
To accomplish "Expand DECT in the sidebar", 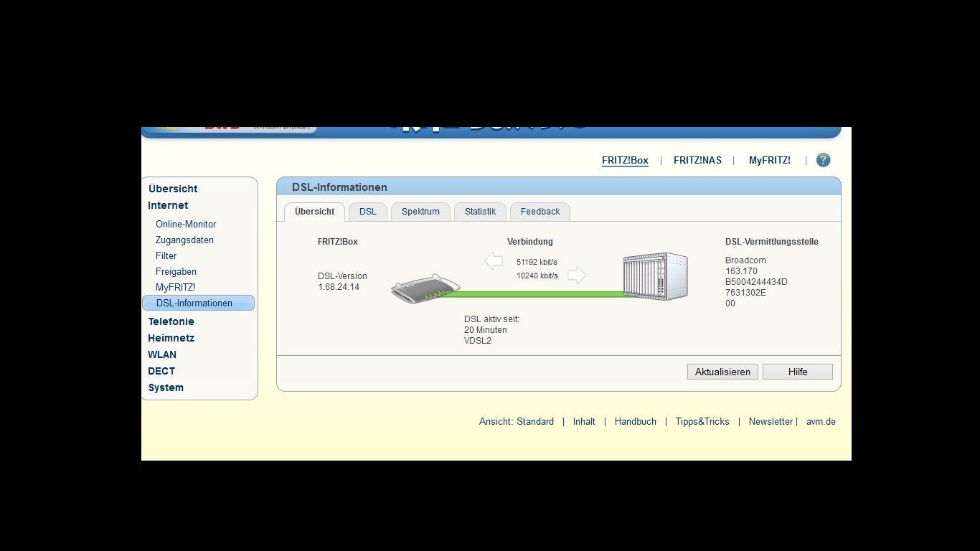I will tap(161, 371).
